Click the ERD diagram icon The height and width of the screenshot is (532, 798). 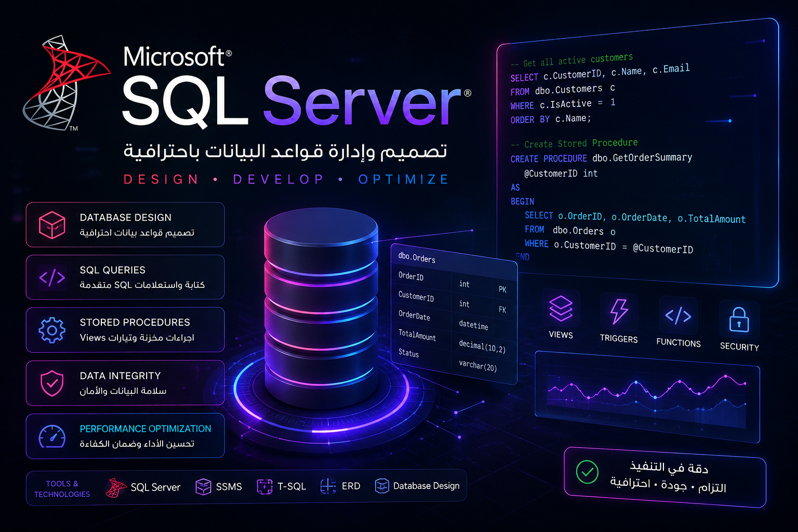[x=328, y=486]
